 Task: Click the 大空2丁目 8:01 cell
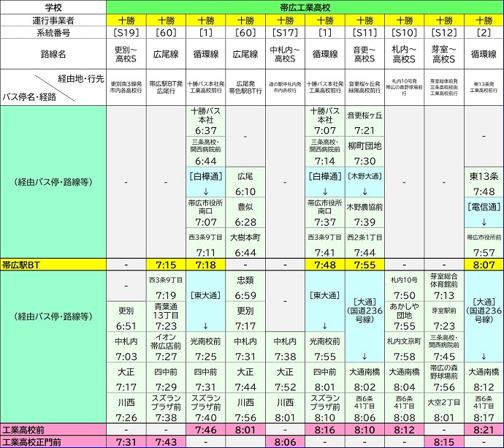click(444, 409)
